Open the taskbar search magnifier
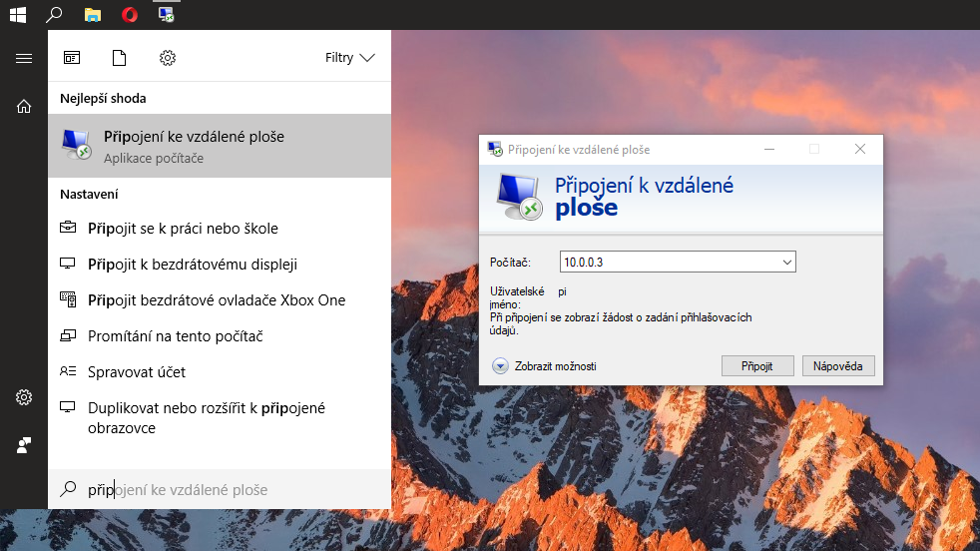 54,14
